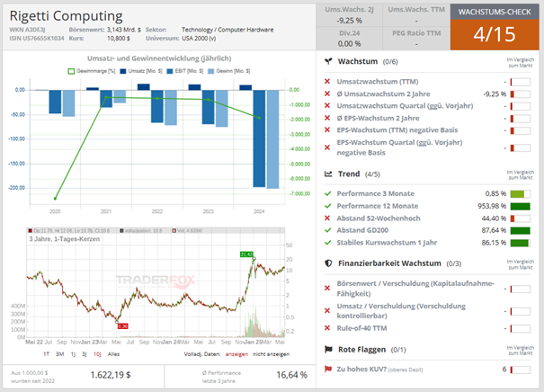544x392 pixels.
Task: Click the Rote Flaggen black flag icon
Action: pyautogui.click(x=328, y=350)
